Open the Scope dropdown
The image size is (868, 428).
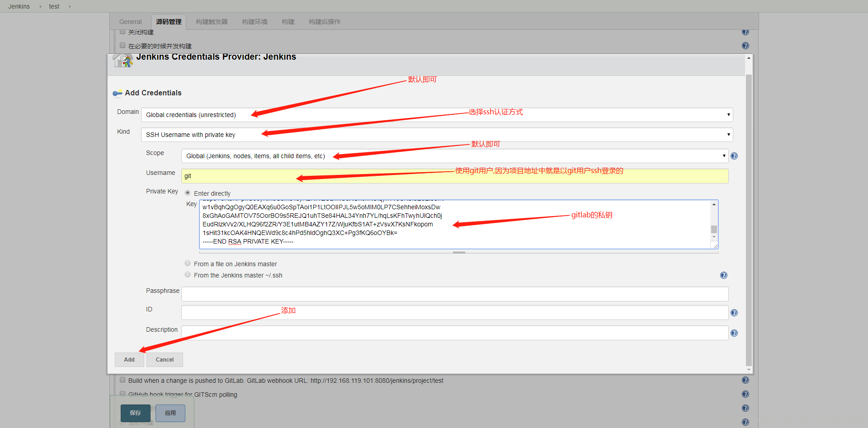coord(455,156)
